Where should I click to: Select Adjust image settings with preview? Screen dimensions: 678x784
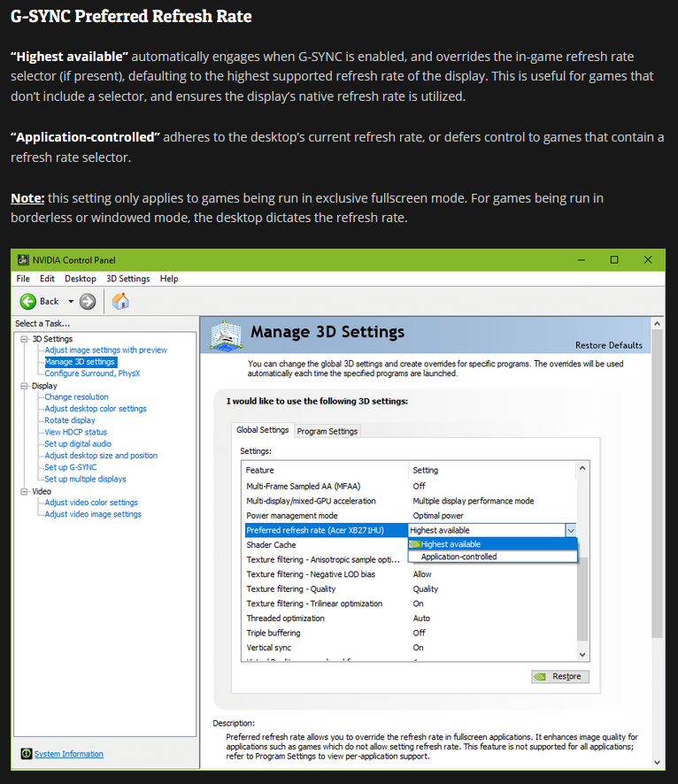click(105, 350)
